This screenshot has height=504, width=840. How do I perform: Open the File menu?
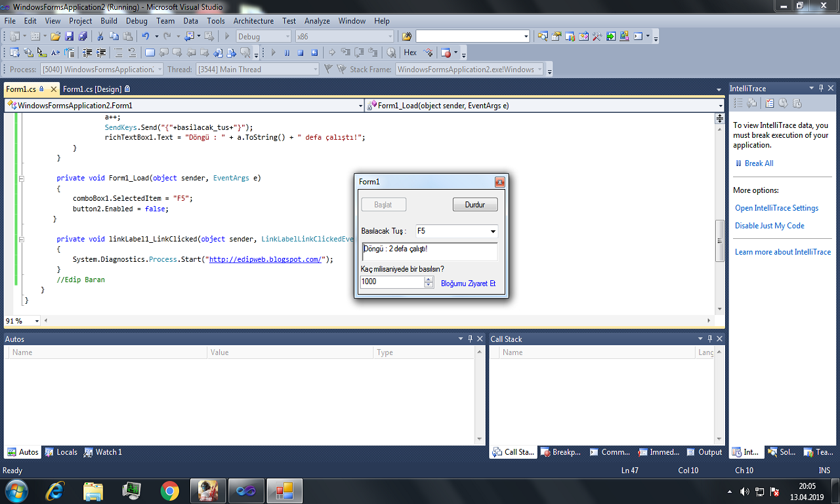[x=10, y=21]
